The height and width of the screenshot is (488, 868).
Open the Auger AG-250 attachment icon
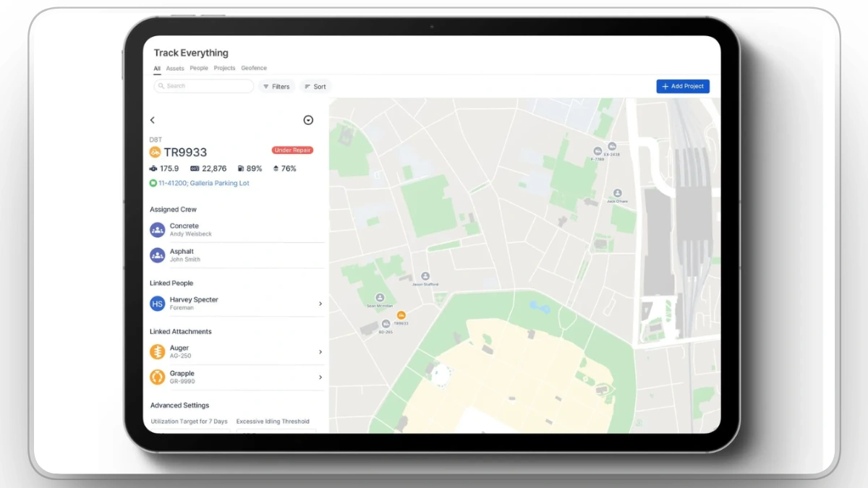(x=158, y=351)
